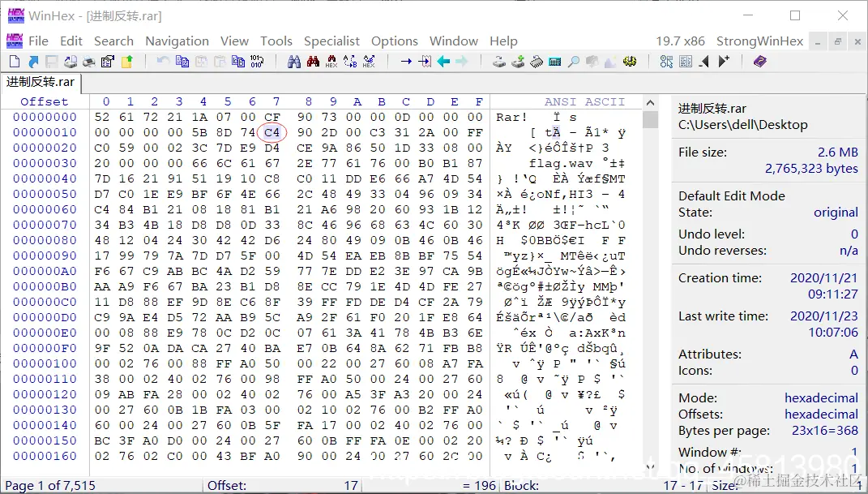Viewport: 868px width, 494px height.
Task: Open folder icon with green arrow
Action: tap(126, 62)
